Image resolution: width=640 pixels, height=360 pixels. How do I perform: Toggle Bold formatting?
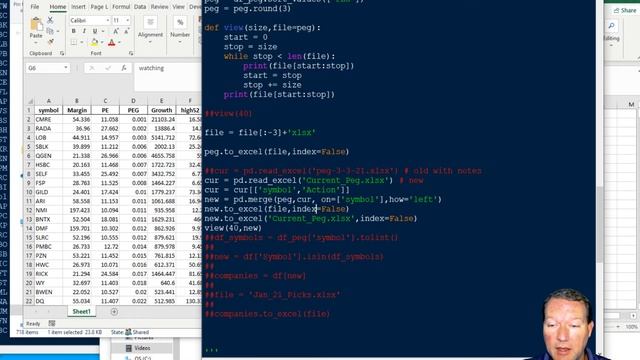pyautogui.click(x=73, y=31)
